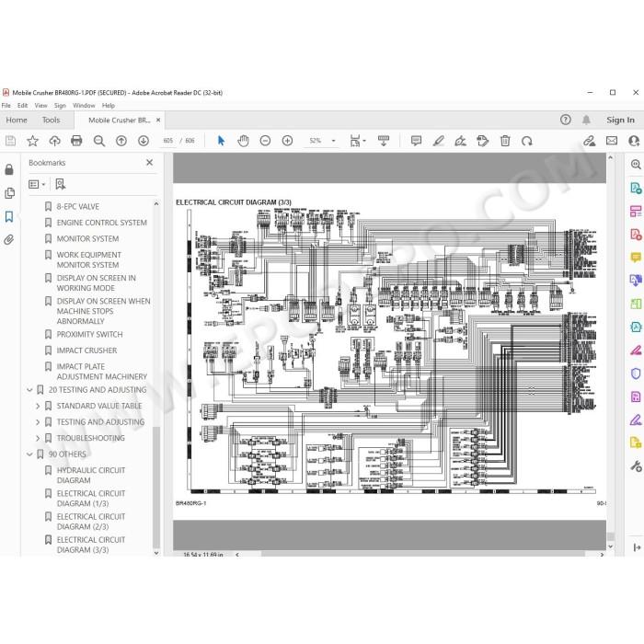
Task: Close the Mobile Crusher document tab
Action: point(158,120)
